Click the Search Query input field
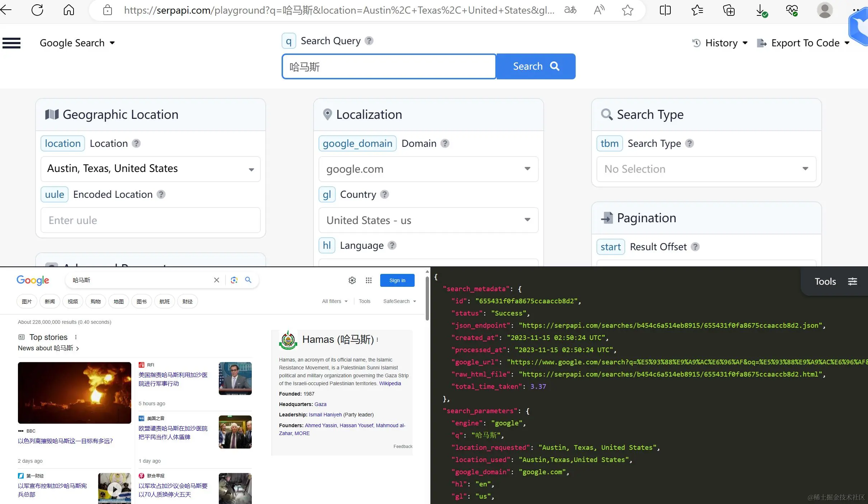 389,66
